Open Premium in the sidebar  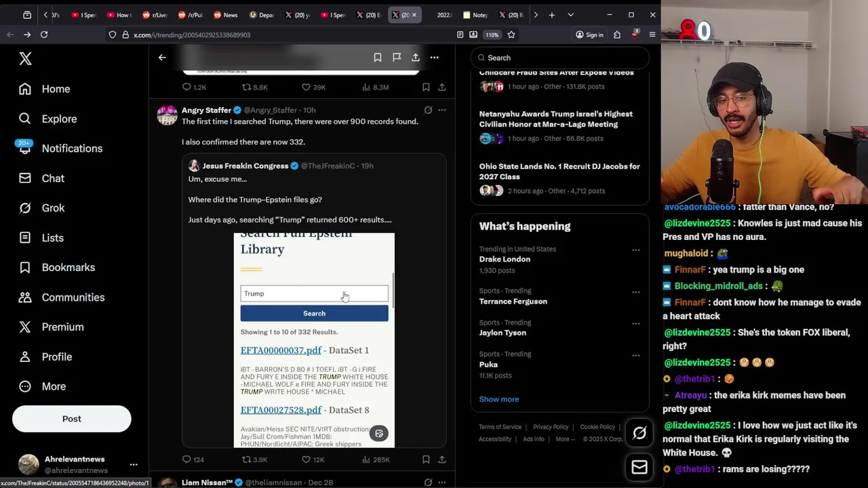click(52, 327)
